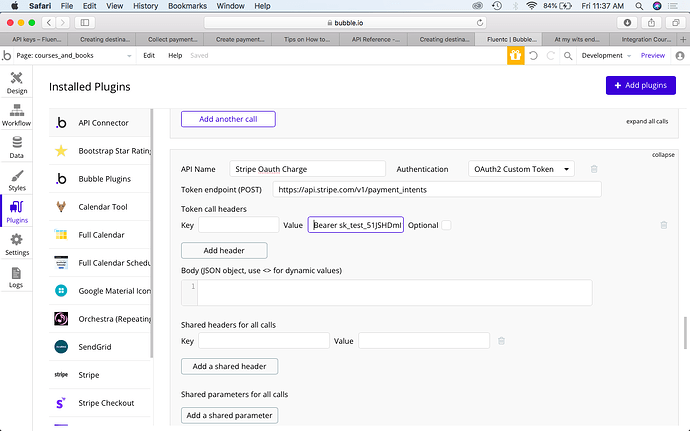The height and width of the screenshot is (431, 690).
Task: Open the user account avatar icon
Action: (680, 56)
